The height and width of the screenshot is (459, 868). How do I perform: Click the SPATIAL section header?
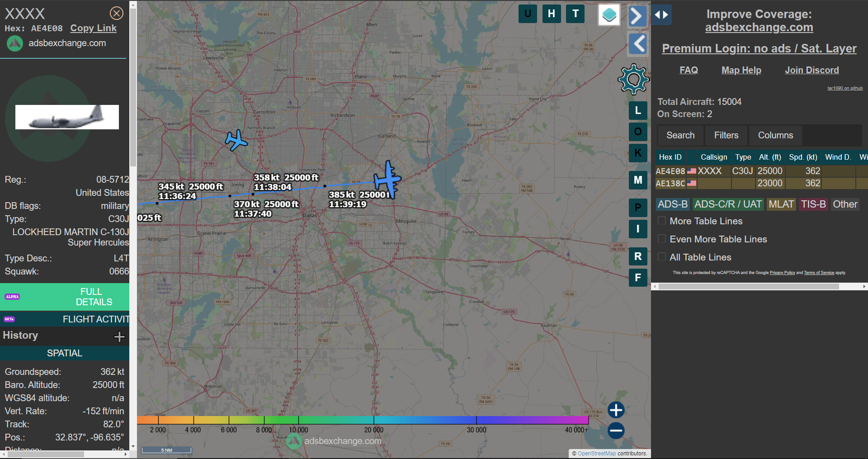click(65, 353)
